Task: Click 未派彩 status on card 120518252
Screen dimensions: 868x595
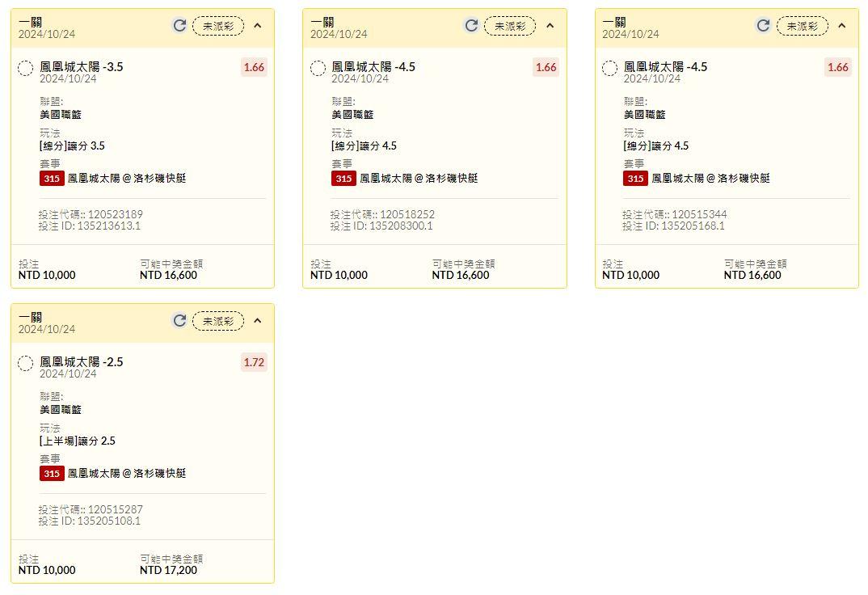Action: pyautogui.click(x=510, y=26)
